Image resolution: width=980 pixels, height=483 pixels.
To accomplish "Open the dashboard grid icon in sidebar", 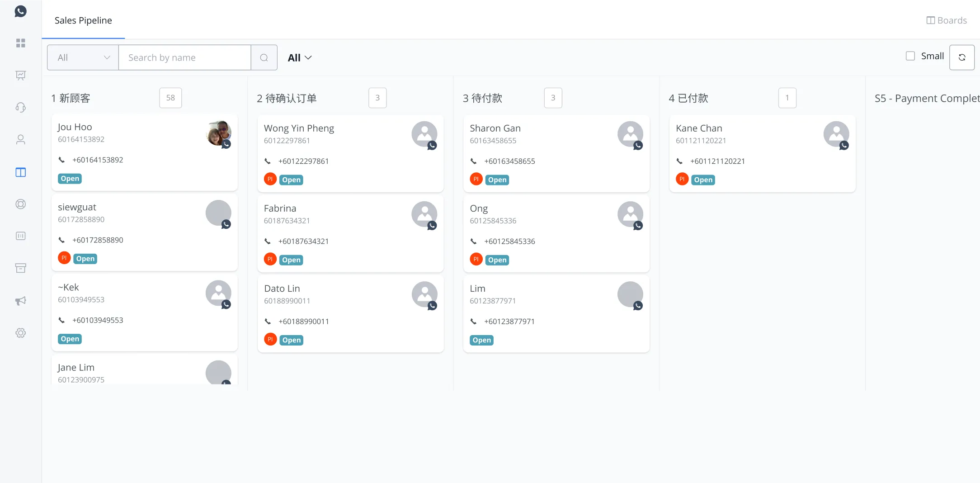I will (x=20, y=43).
